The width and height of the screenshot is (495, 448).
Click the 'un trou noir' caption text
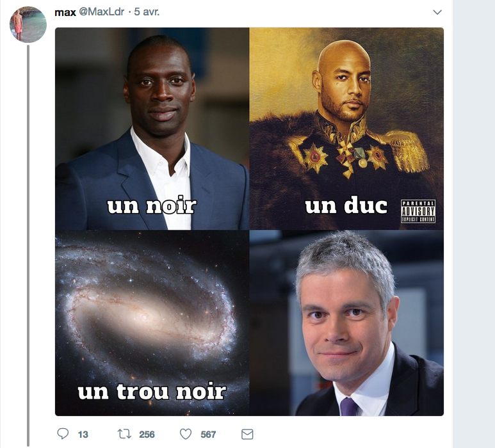[152, 392]
